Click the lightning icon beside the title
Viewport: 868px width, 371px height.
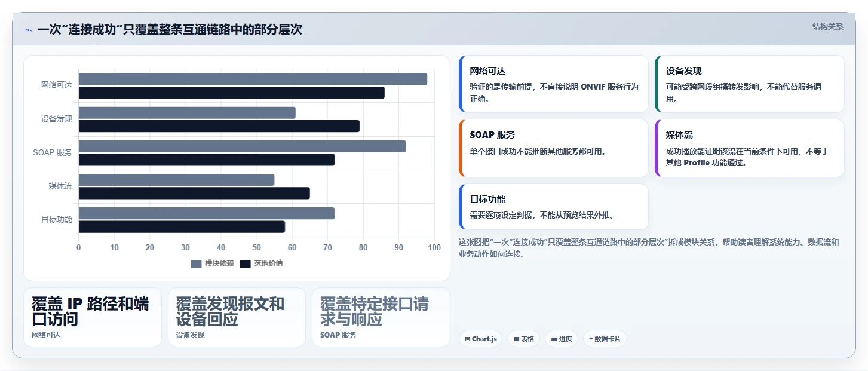click(28, 30)
